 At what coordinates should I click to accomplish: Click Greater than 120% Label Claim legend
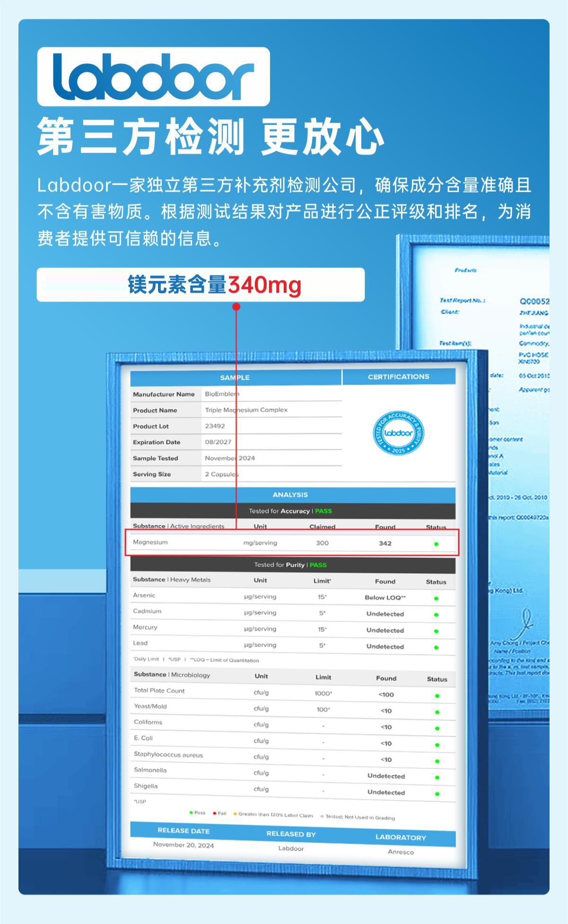(x=273, y=815)
